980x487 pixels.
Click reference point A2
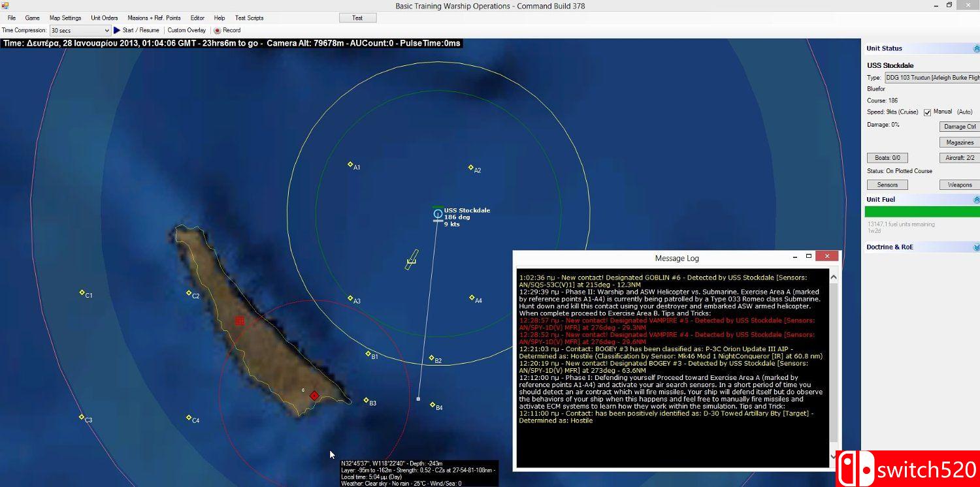coord(470,167)
